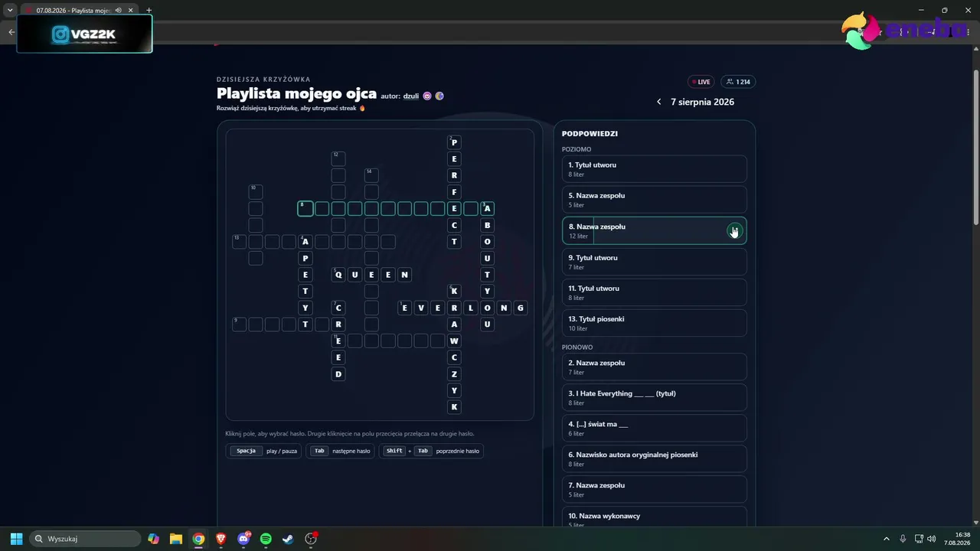This screenshot has width=980, height=551.
Task: Select clue 11. Tytuł utworu
Action: (x=654, y=292)
